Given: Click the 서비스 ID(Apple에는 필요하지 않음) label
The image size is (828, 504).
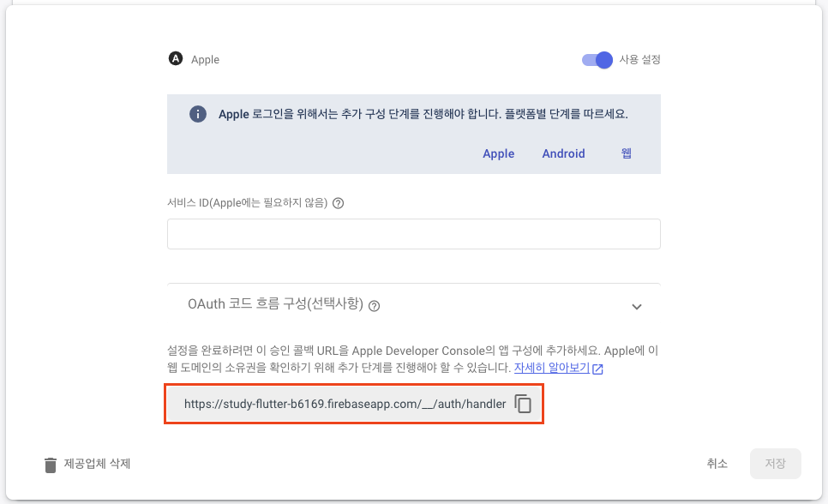Looking at the screenshot, I should [x=247, y=203].
